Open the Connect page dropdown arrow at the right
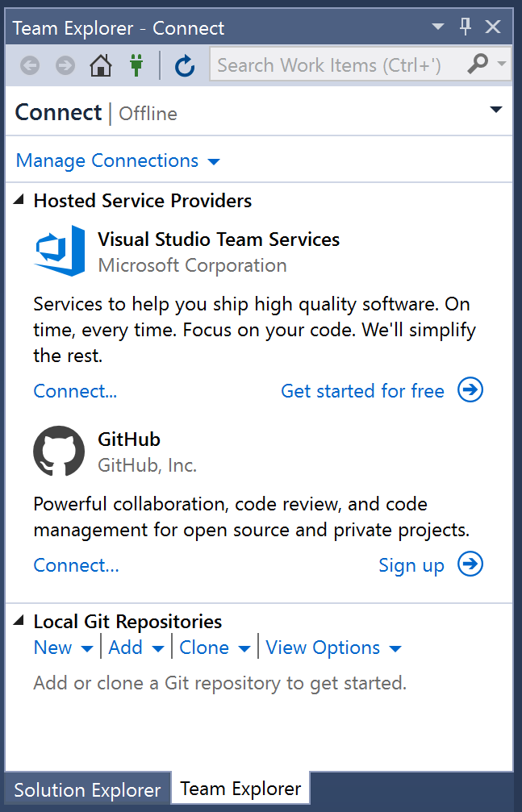This screenshot has height=812, width=522. (x=496, y=110)
